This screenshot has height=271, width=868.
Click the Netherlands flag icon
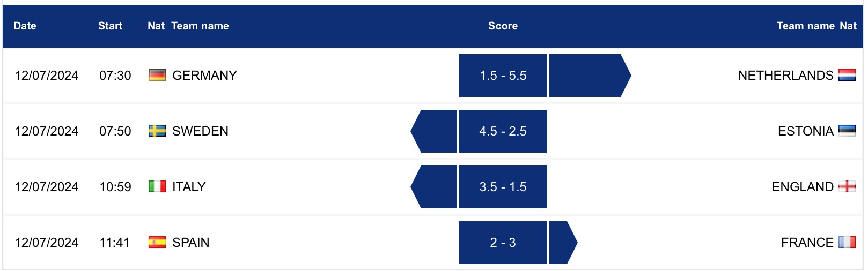coord(847,76)
